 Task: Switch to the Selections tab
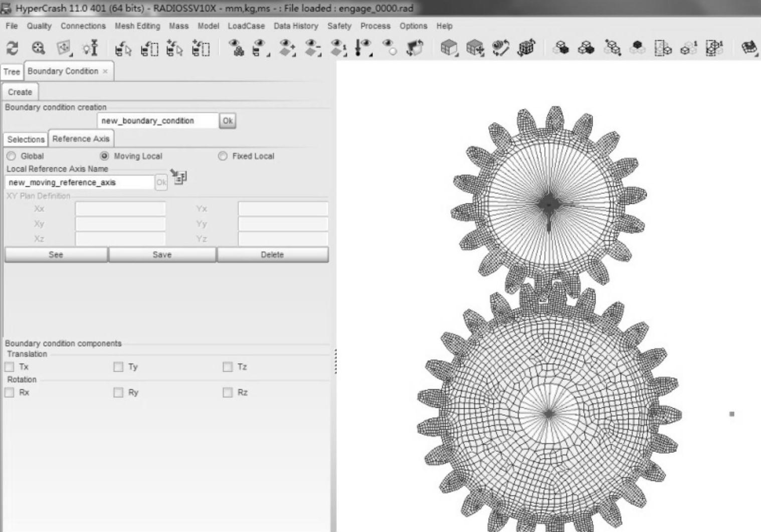[x=26, y=139]
